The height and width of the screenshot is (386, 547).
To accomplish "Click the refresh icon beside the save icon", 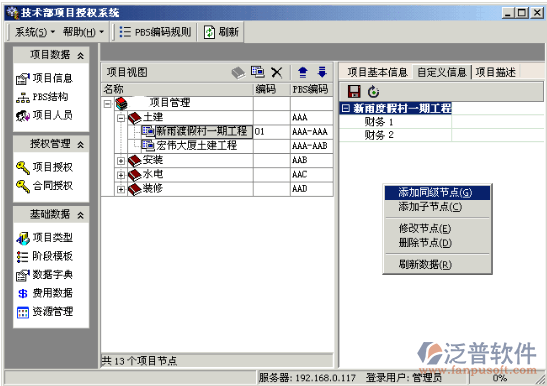I will click(373, 92).
